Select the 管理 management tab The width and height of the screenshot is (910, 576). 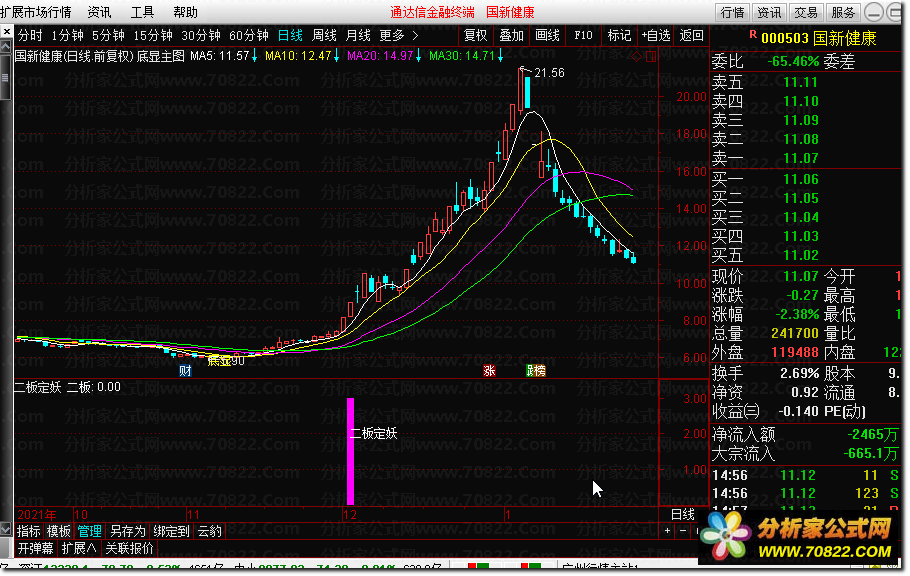click(x=89, y=531)
